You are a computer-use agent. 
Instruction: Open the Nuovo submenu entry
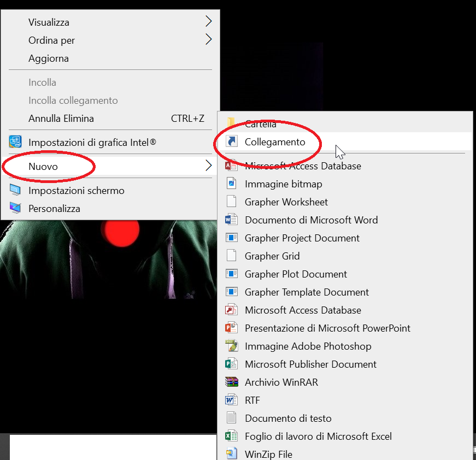point(110,166)
